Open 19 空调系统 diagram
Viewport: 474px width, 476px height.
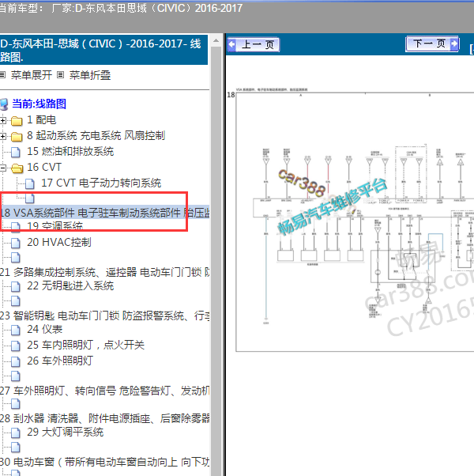tap(55, 226)
